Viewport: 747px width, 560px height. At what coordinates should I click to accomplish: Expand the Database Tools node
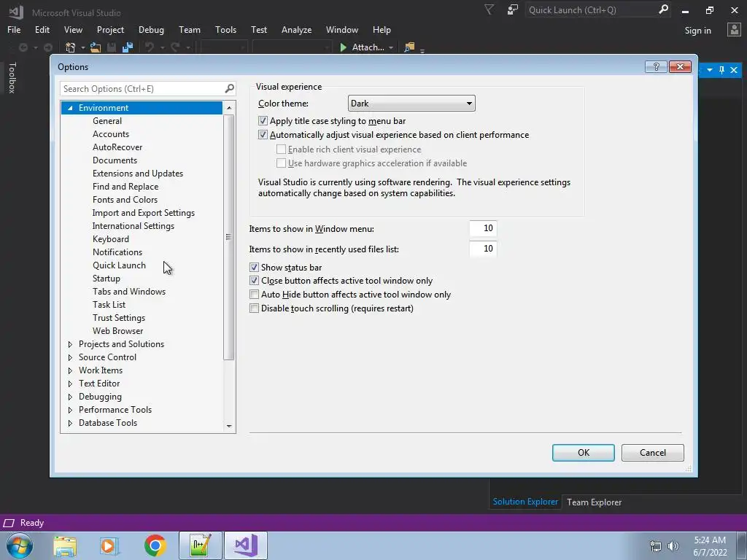tap(70, 423)
